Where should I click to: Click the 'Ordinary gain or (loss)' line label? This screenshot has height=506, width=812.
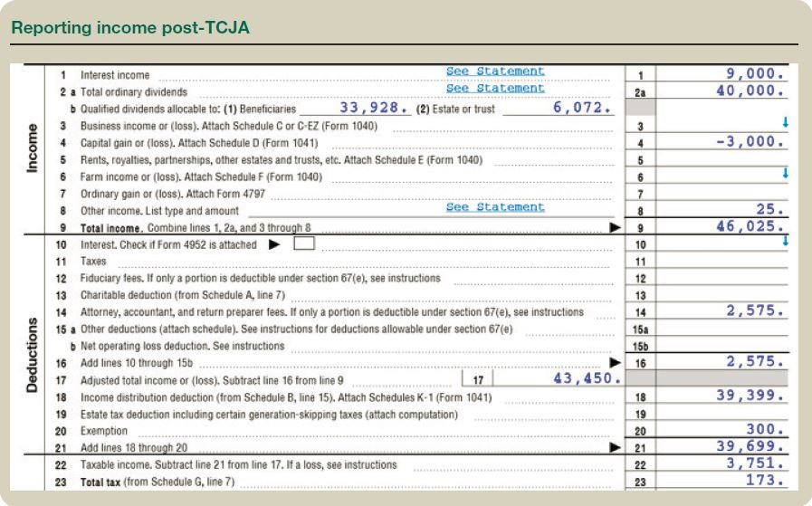(x=172, y=194)
